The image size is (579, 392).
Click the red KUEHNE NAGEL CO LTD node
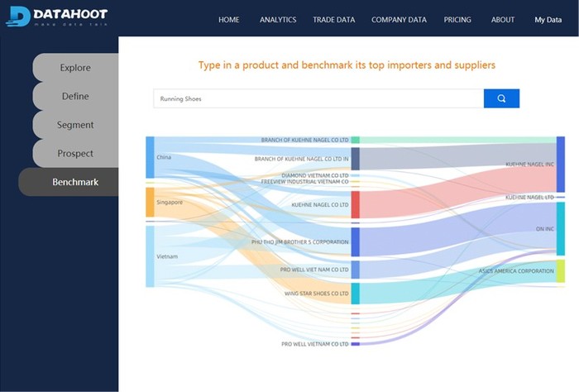coord(355,205)
